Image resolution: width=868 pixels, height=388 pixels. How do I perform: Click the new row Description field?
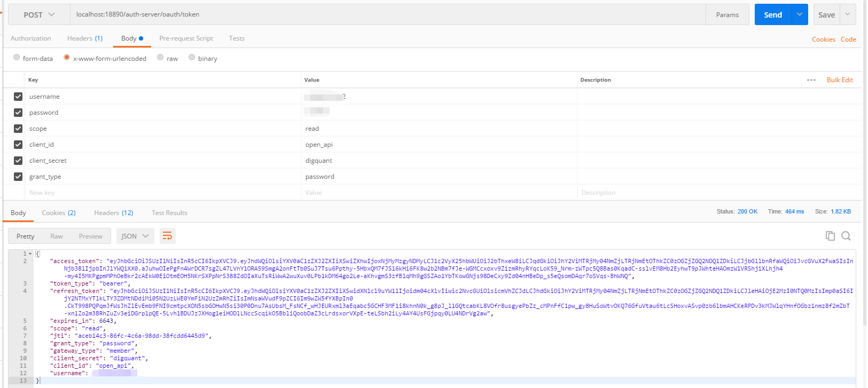pyautogui.click(x=719, y=193)
